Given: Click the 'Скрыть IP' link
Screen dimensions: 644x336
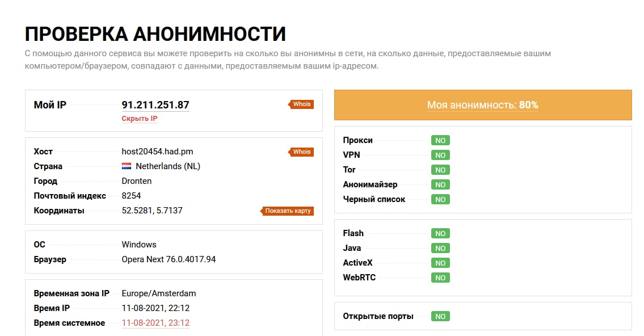Looking at the screenshot, I should [x=140, y=119].
